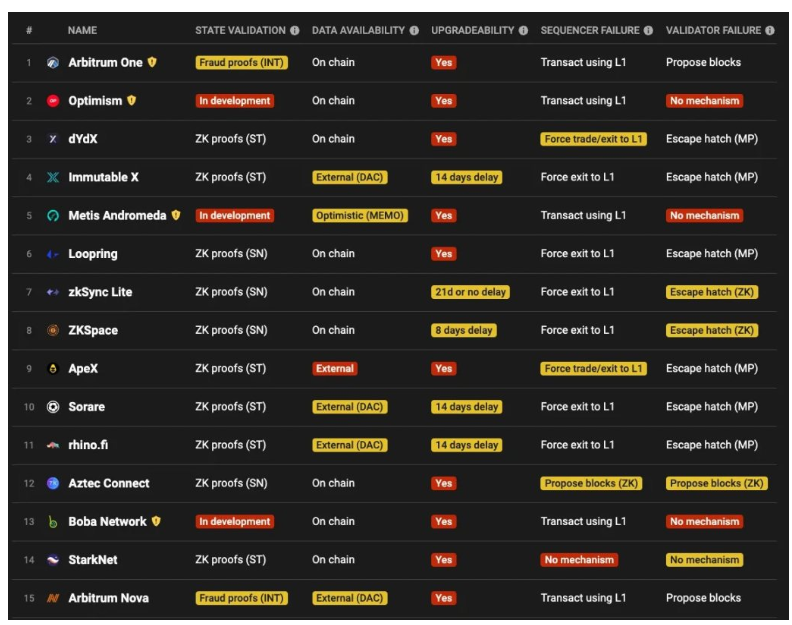This screenshot has height=625, width=792.
Task: Click the Sequencer Failure info icon
Action: [x=648, y=30]
